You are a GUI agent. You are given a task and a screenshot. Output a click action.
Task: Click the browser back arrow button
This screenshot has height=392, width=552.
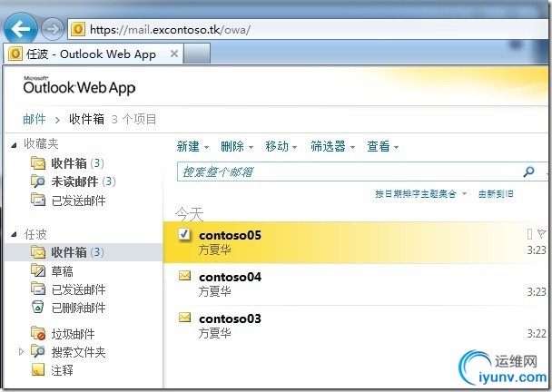[20, 28]
